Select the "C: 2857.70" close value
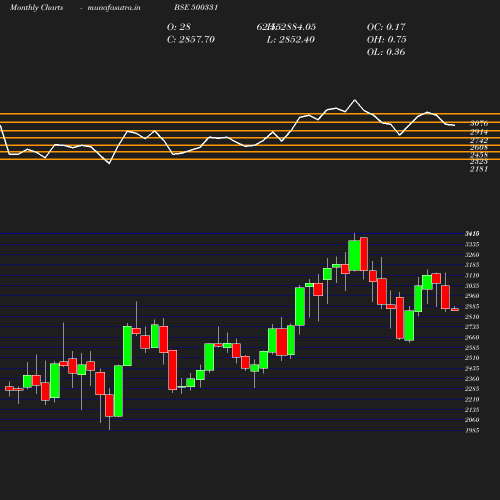This screenshot has width=500, height=500. 191,39
